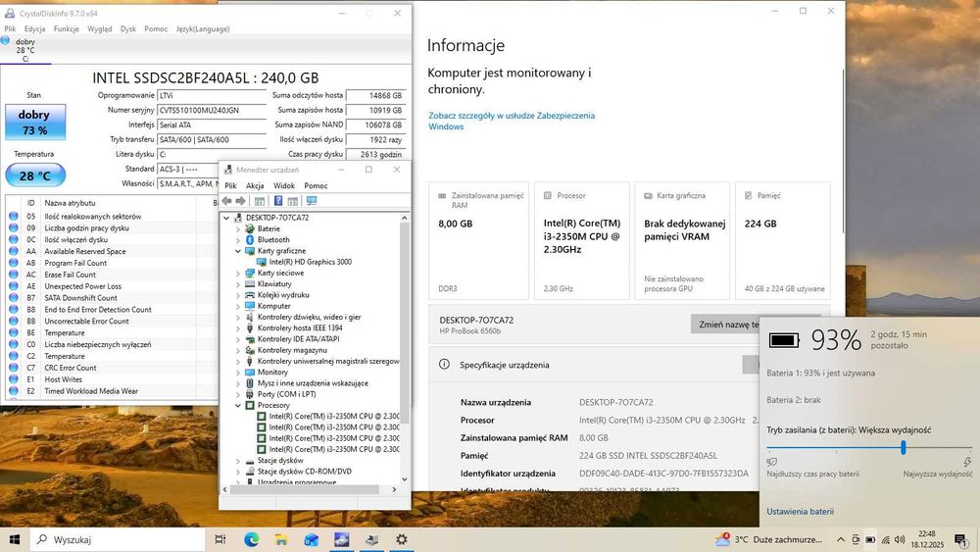Viewport: 980px width, 552px height.
Task: Click the Back arrow in Device Manager toolbar
Action: tap(226, 201)
